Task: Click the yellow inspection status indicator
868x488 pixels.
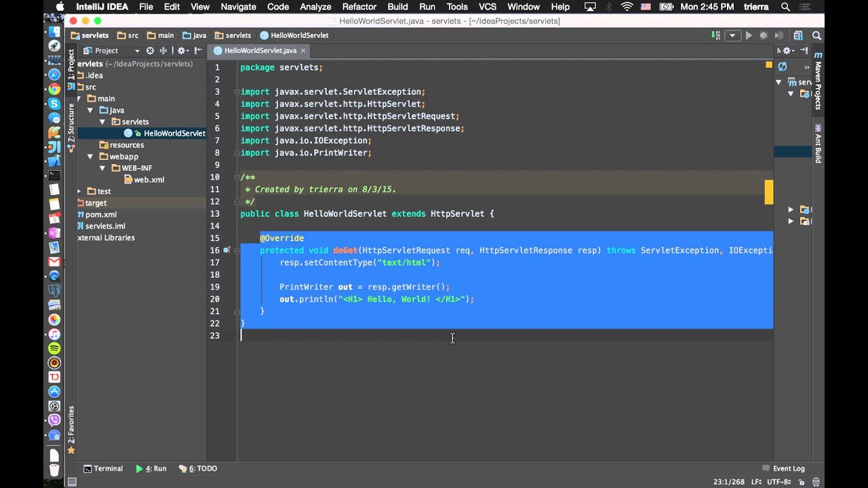Action: tap(768, 65)
